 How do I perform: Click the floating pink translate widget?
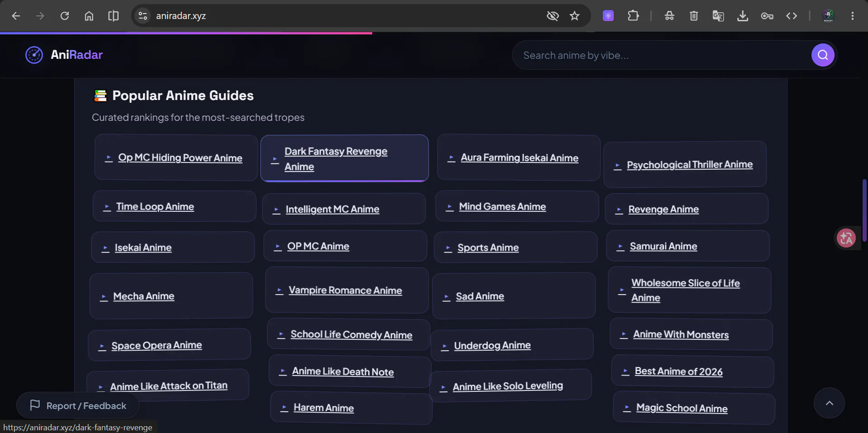pos(846,238)
